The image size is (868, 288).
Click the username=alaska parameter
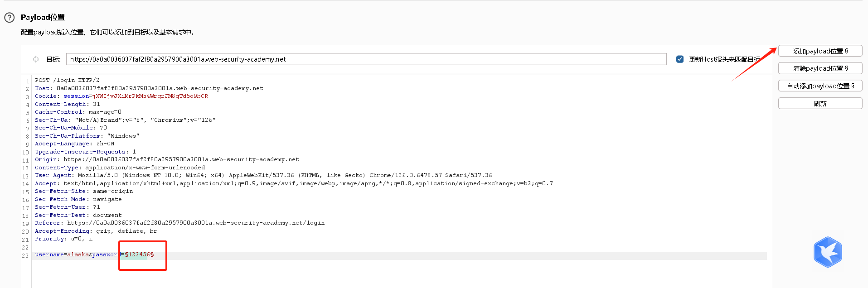(62, 254)
